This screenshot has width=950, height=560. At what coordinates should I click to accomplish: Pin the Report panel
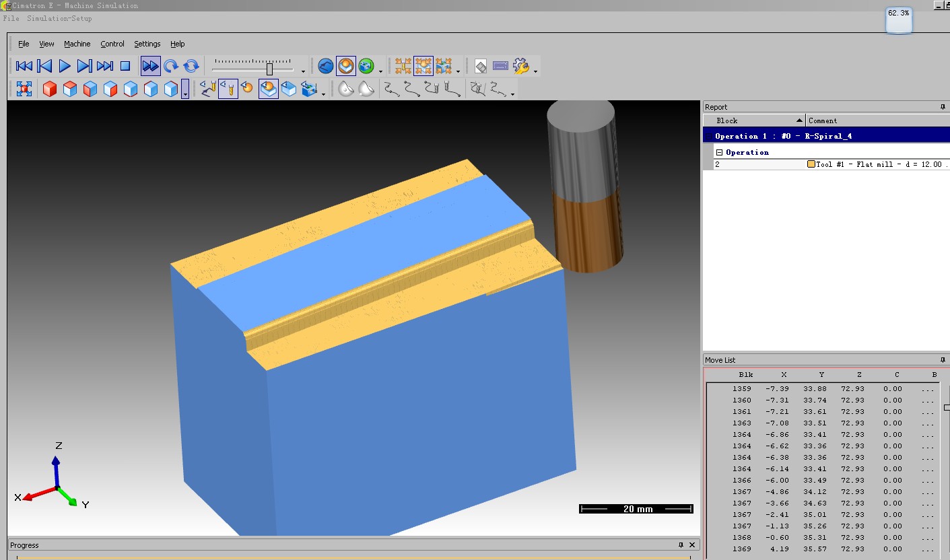coord(943,107)
